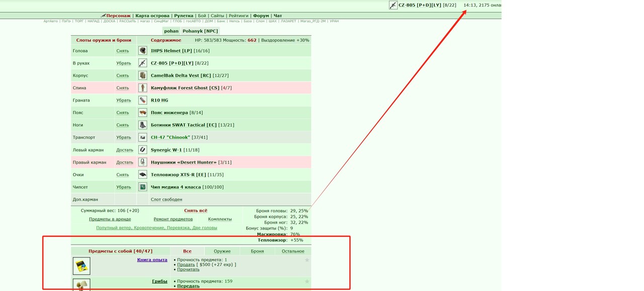Click Снять for the Очки slot
This screenshot has height=291, width=644.
[123, 175]
